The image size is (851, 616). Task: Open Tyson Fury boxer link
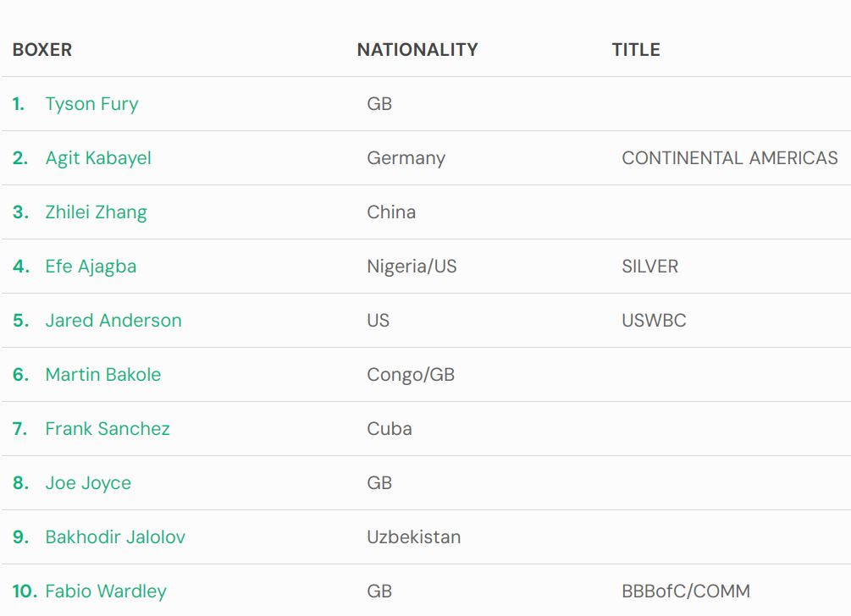(x=91, y=103)
